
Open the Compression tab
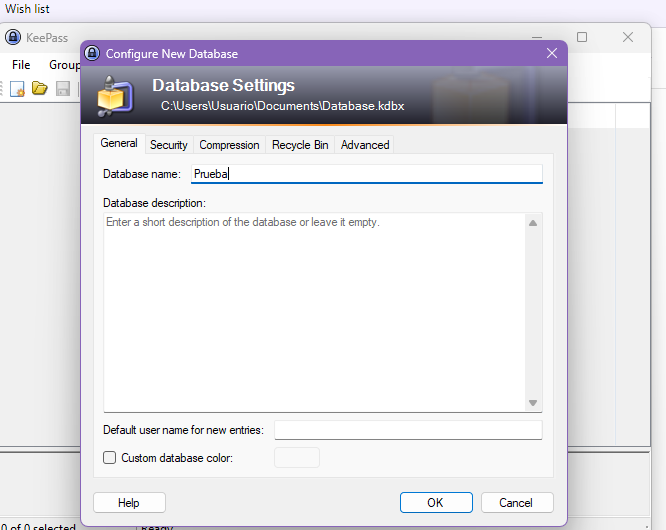229,145
